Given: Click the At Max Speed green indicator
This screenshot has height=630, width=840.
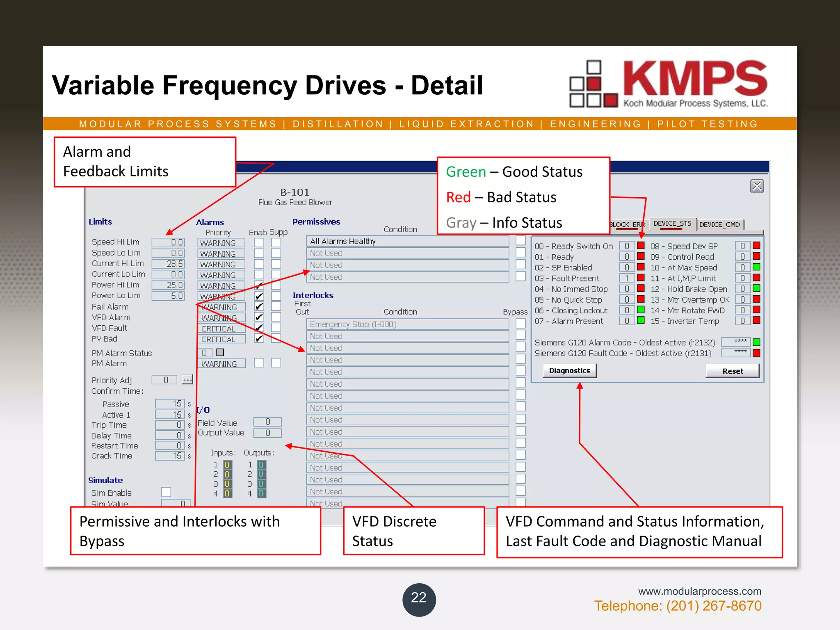Looking at the screenshot, I should point(757,267).
